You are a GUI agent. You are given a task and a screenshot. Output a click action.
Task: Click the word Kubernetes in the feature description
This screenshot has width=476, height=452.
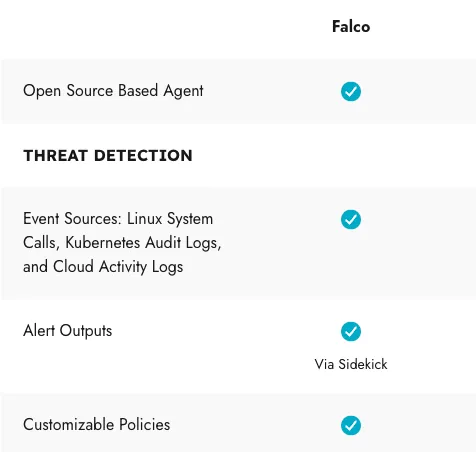[103, 242]
